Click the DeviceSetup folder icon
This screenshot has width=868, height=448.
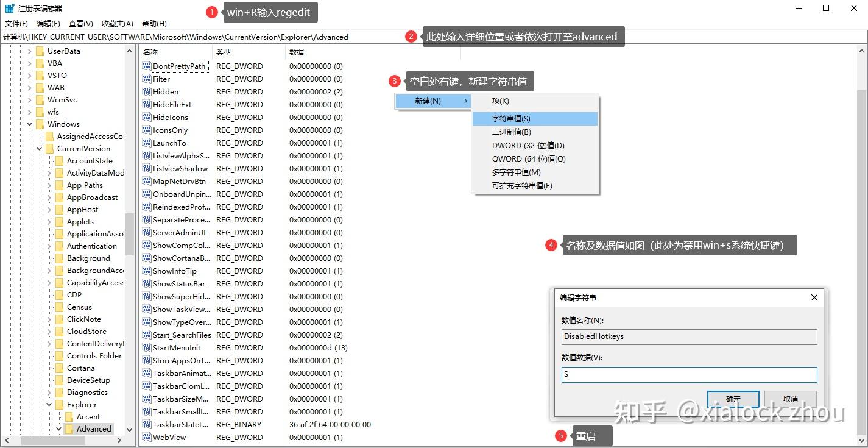[59, 380]
